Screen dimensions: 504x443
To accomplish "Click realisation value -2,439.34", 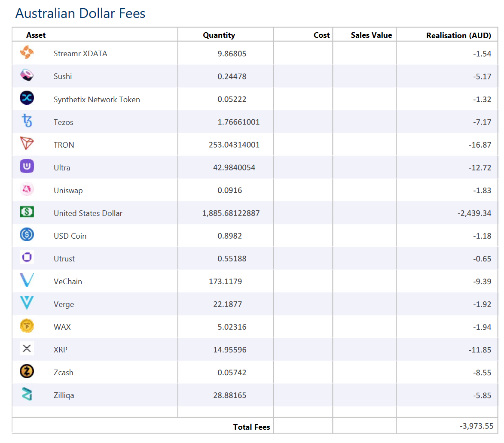I will coord(474,213).
